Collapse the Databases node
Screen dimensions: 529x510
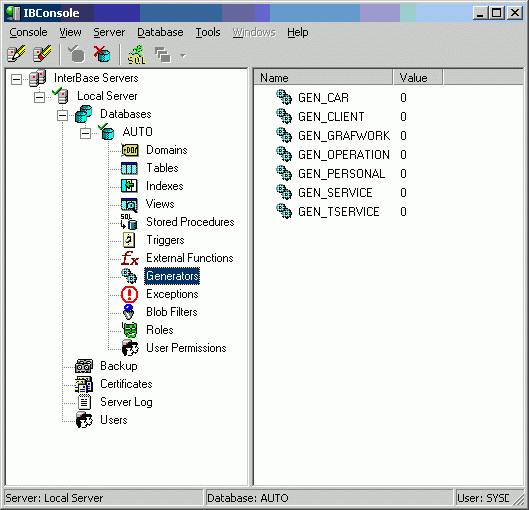pos(62,115)
